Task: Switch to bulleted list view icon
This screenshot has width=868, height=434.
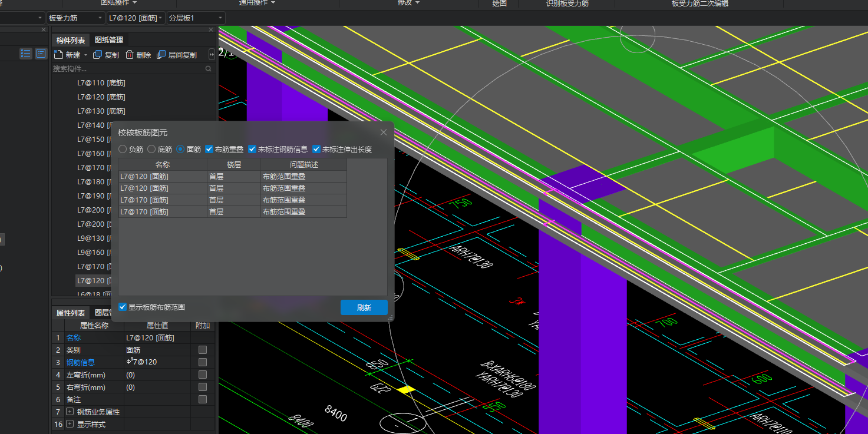Action: [x=25, y=54]
